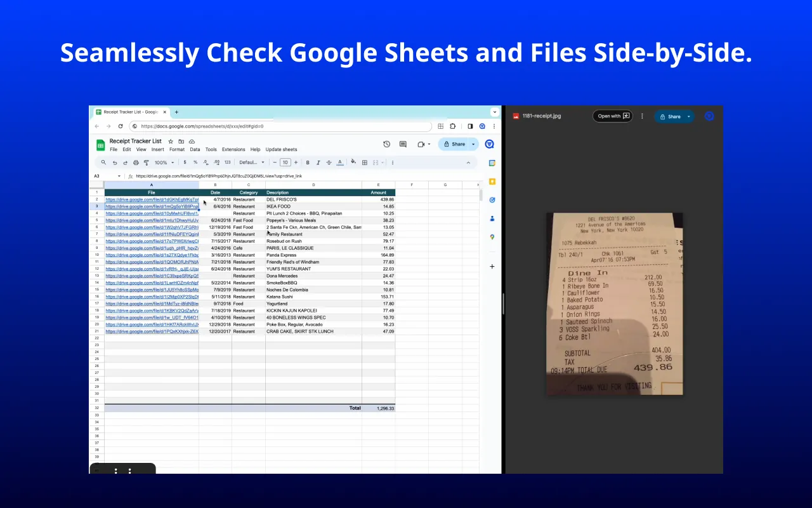Open the text color picker
The image size is (812, 508).
pos(341,162)
